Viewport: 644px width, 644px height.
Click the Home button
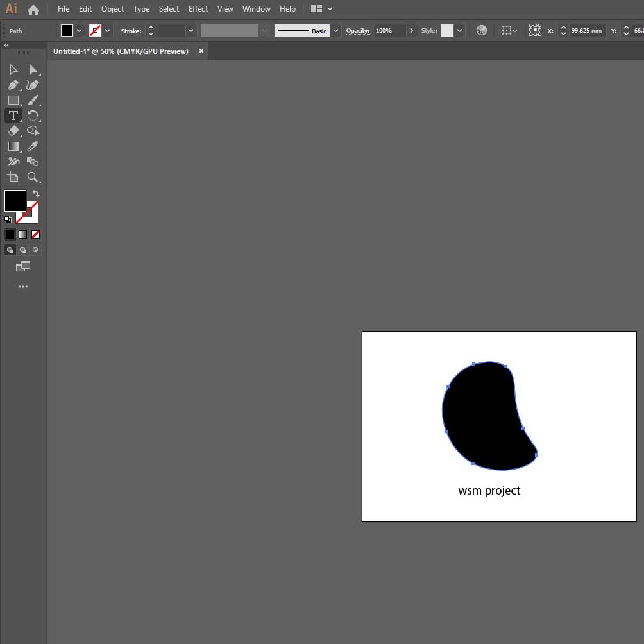[33, 10]
